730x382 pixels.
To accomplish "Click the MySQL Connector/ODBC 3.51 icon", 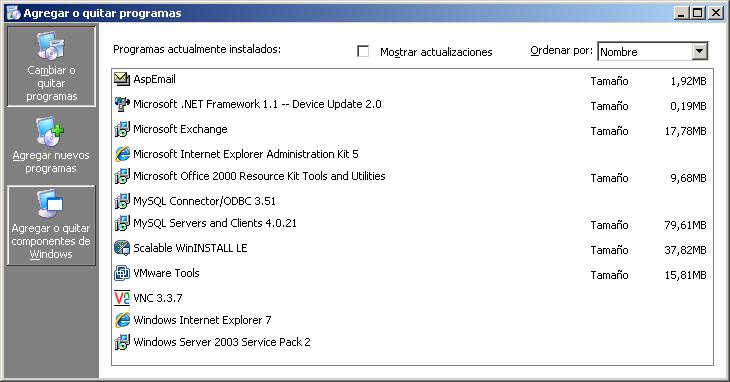I will (x=122, y=201).
